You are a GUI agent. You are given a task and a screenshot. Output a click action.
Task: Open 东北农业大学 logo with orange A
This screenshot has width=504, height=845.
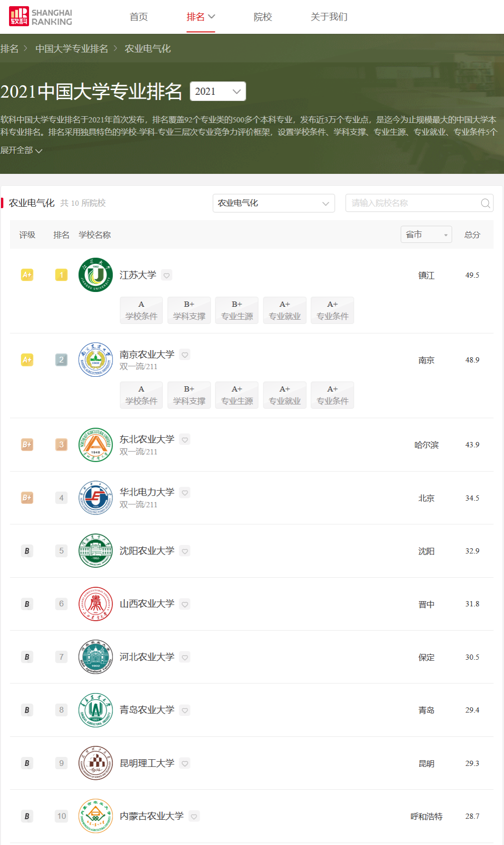point(95,444)
